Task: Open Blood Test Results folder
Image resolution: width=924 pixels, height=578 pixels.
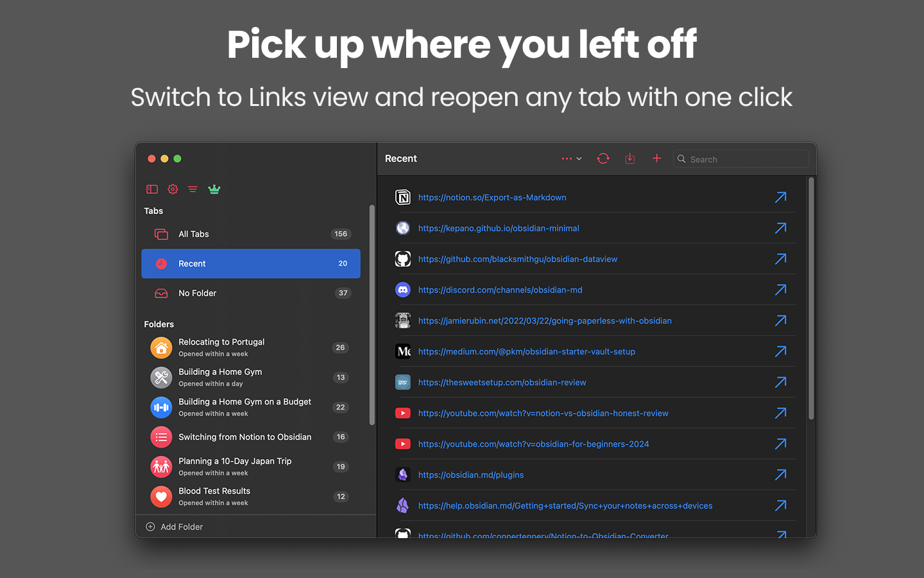Action: tap(251, 496)
